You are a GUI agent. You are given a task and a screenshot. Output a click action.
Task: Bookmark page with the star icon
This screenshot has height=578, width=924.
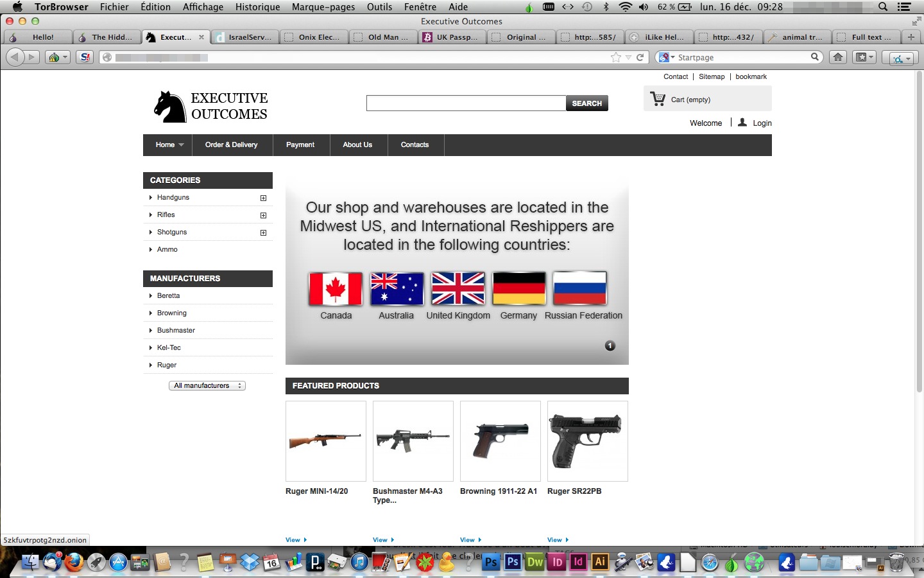click(x=616, y=57)
